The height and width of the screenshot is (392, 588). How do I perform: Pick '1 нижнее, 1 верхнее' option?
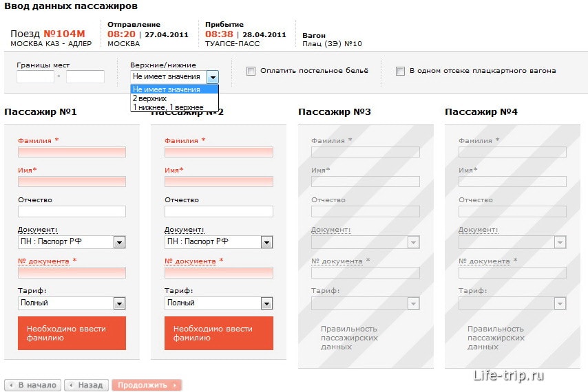coord(174,107)
